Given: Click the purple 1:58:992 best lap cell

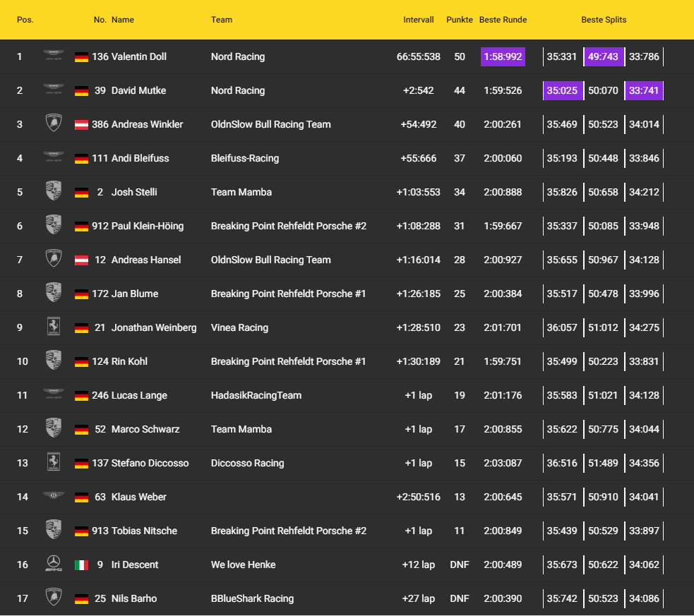Looking at the screenshot, I should (503, 56).
